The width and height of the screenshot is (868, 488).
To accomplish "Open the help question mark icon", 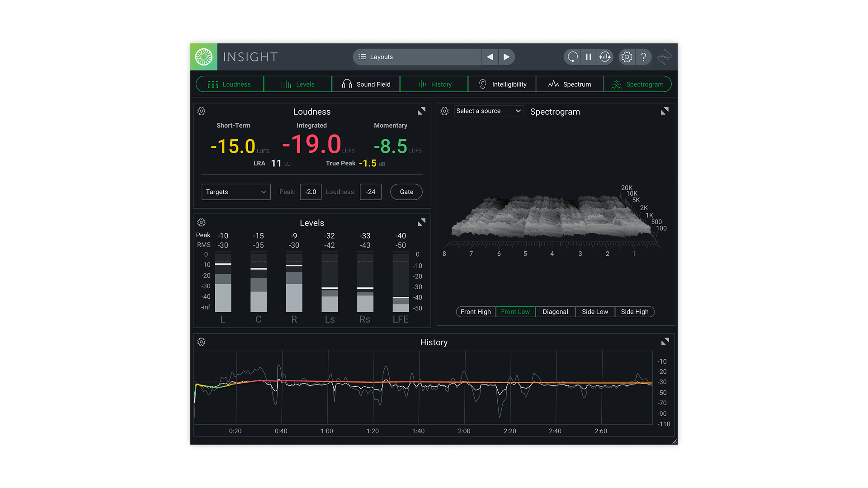I will 643,57.
